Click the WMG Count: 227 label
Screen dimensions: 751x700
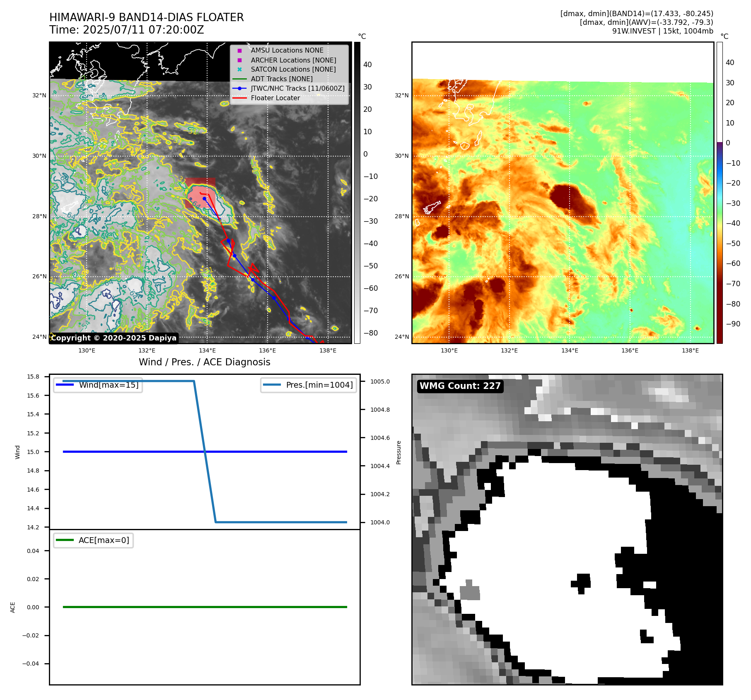460,386
